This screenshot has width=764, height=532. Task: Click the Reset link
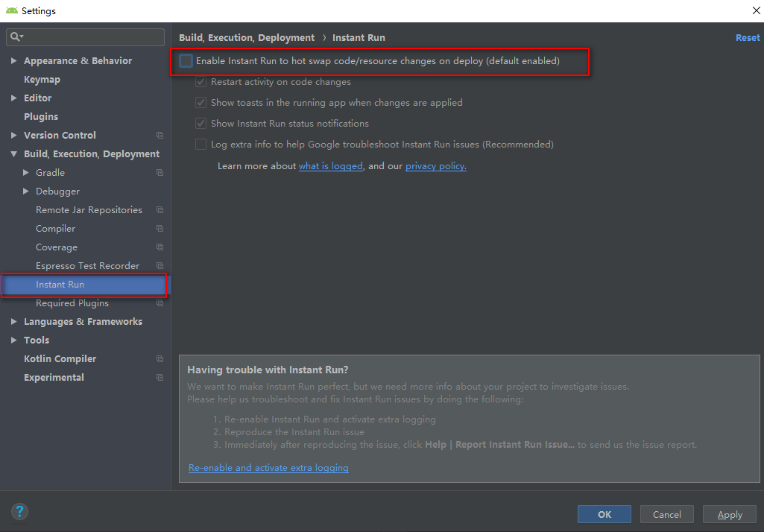click(748, 37)
